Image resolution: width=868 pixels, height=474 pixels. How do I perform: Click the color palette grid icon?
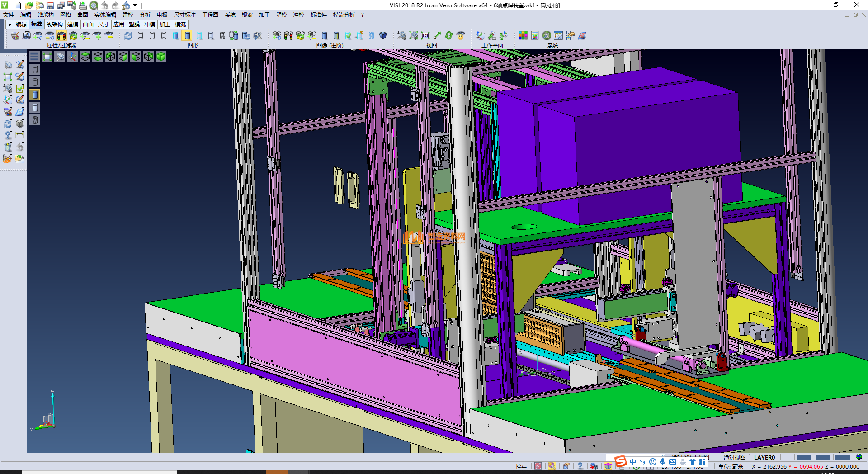point(523,35)
